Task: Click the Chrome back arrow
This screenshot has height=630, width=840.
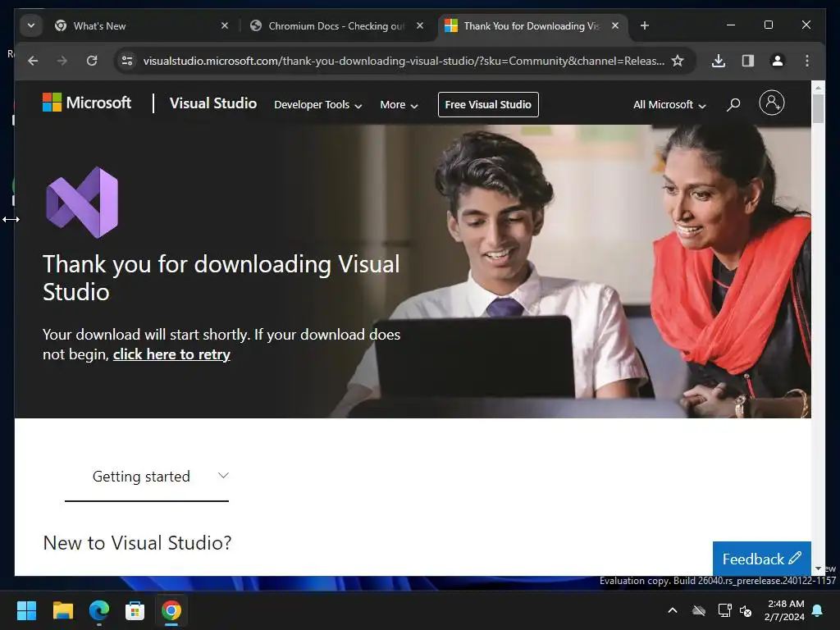Action: coord(33,61)
